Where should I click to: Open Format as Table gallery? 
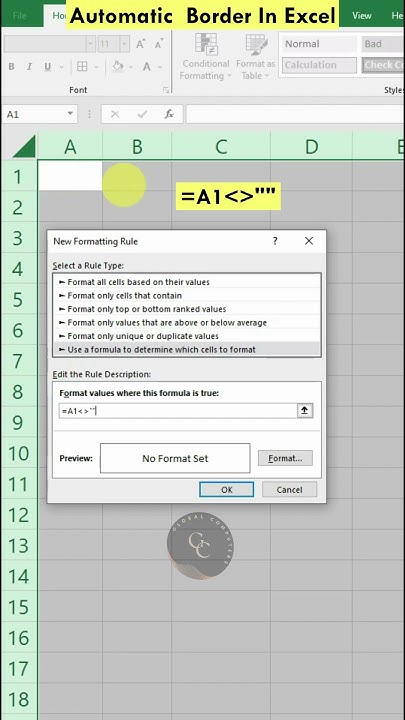pos(256,56)
